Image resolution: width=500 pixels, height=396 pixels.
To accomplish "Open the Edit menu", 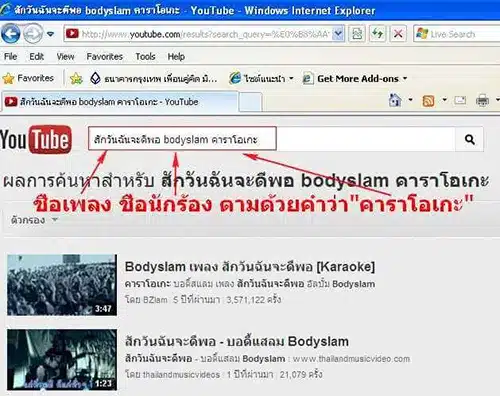I will click(x=37, y=57).
